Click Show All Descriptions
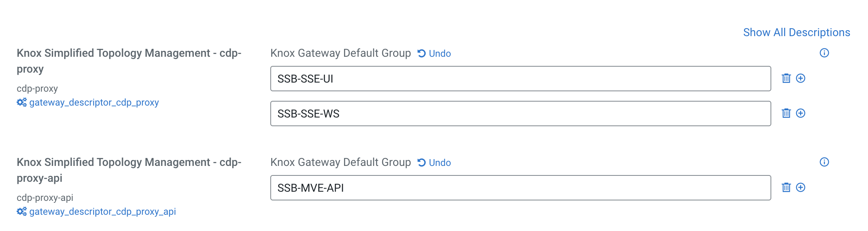 click(796, 33)
